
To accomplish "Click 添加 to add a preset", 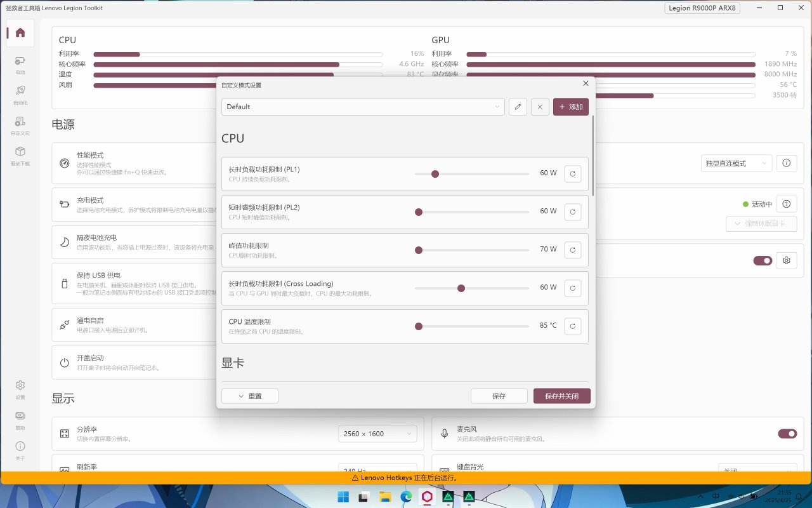I will 571,107.
